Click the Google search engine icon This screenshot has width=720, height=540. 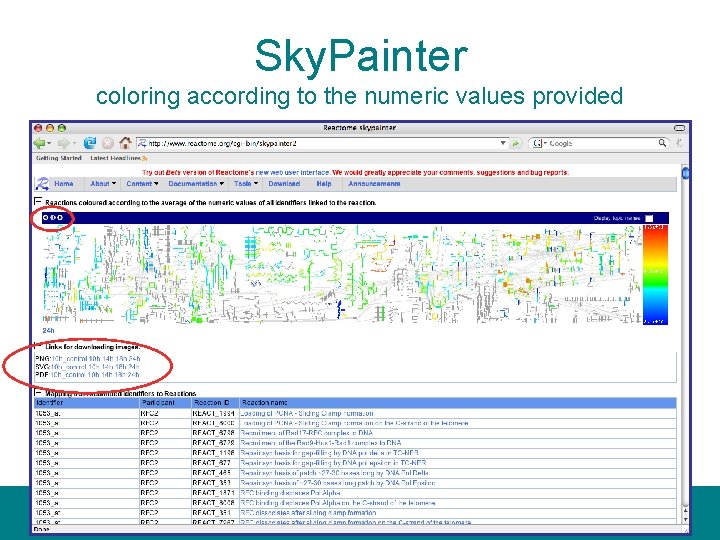[x=537, y=143]
